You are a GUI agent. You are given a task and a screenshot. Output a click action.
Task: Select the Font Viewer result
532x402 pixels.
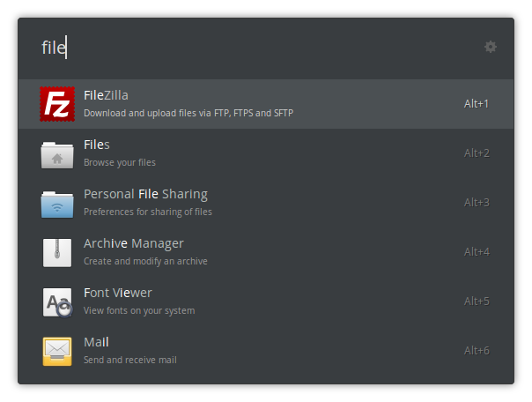[118, 293]
